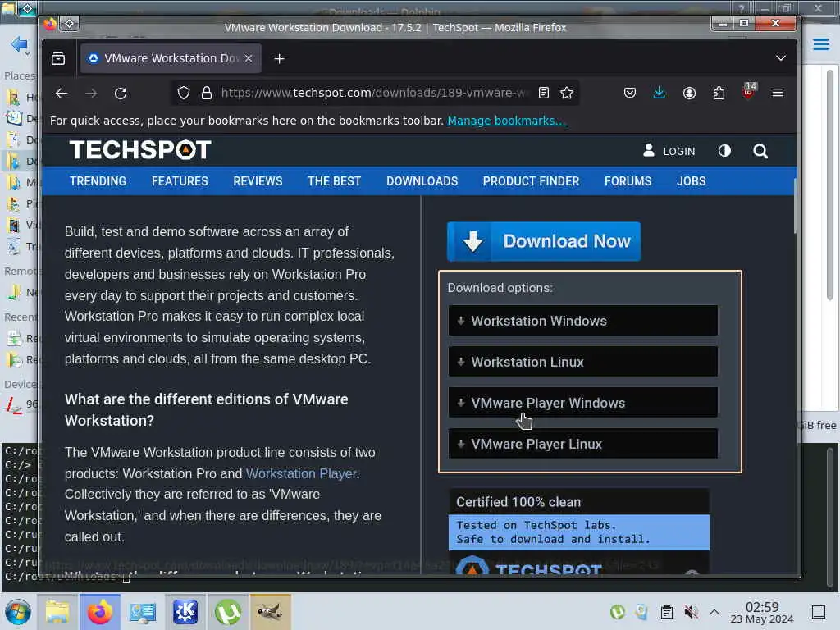Select the Workstation Linux download option
This screenshot has width=840, height=630.
583,362
